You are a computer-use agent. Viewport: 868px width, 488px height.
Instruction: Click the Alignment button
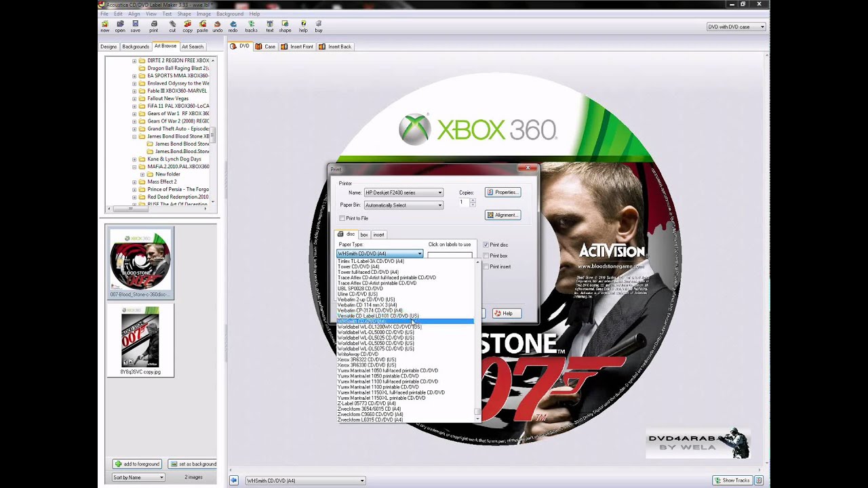[502, 215]
